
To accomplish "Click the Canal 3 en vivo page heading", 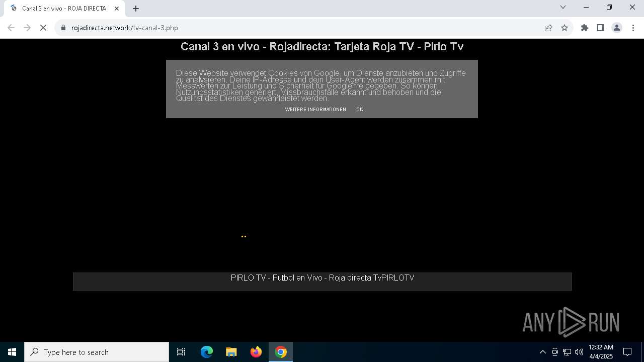I will pos(322,46).
